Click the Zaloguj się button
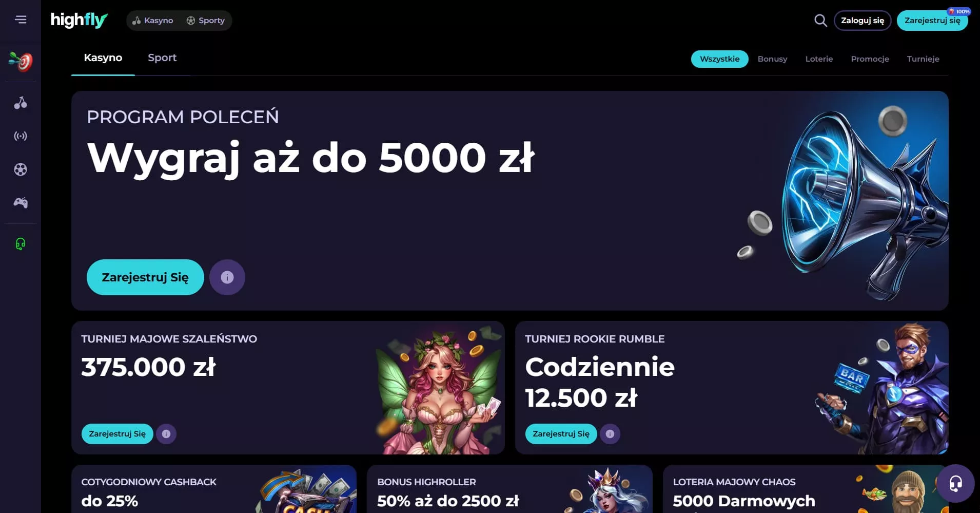Viewport: 980px width, 513px height. point(863,21)
